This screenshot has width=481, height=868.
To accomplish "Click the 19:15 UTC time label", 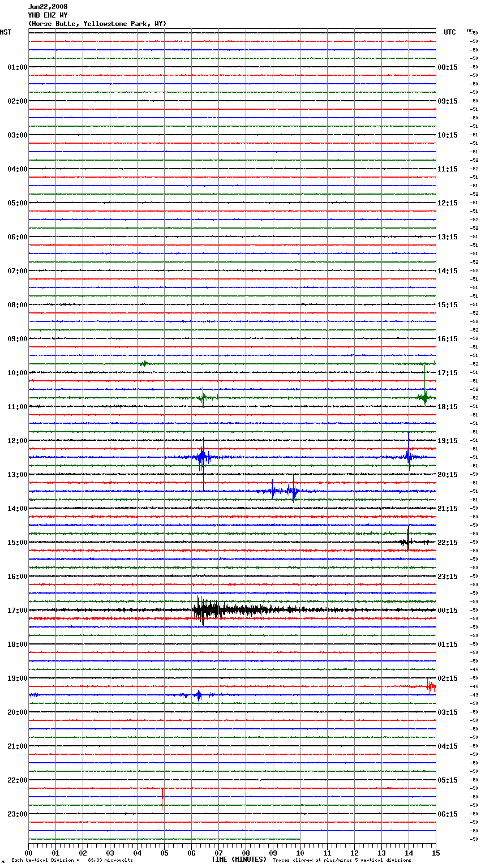I will 448,441.
